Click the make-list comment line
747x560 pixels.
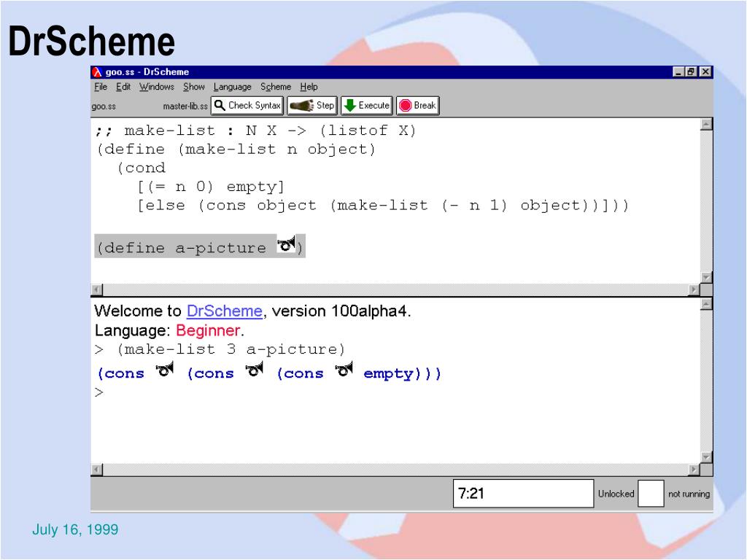[255, 131]
